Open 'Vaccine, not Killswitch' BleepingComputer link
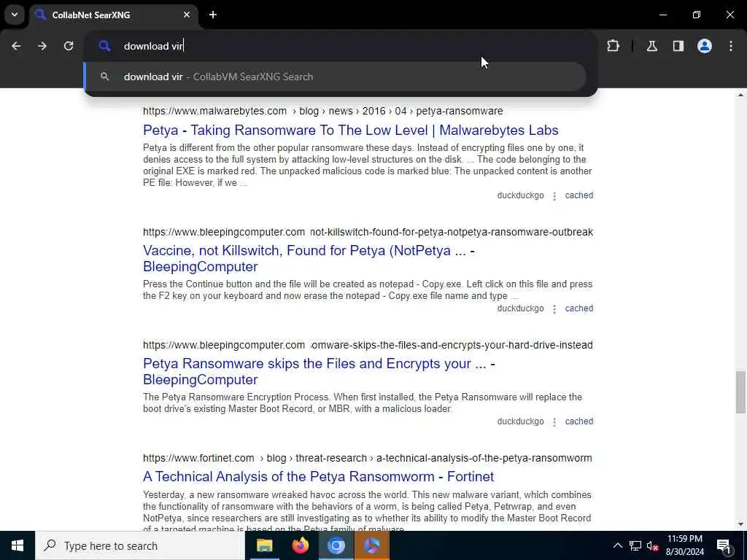 point(309,259)
